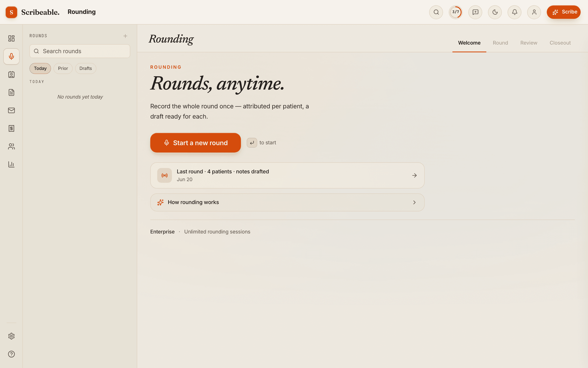Add a new round with plus icon
Viewport: 588px width, 368px height.
pos(125,36)
